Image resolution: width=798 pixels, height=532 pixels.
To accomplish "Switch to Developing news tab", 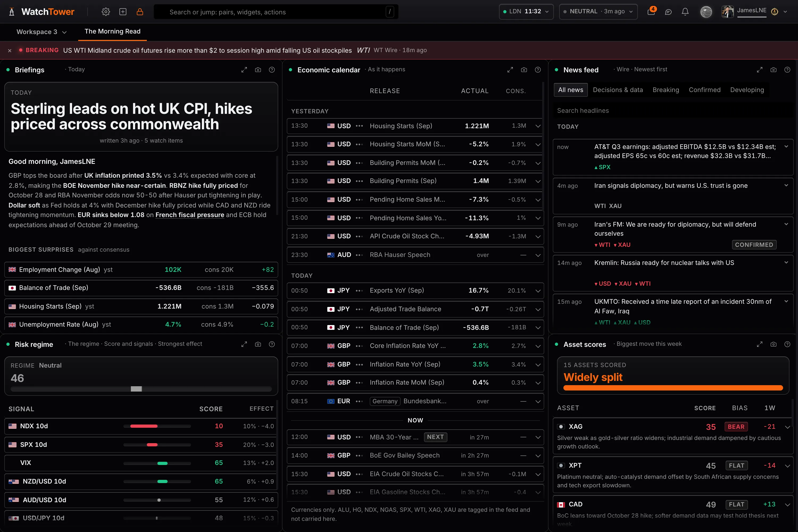I will [x=747, y=90].
